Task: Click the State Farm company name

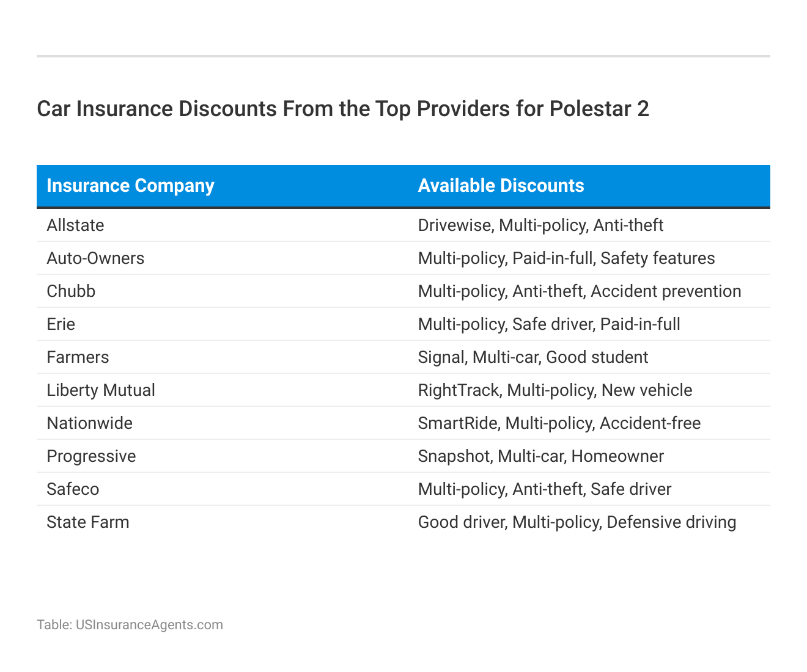Action: 88,522
